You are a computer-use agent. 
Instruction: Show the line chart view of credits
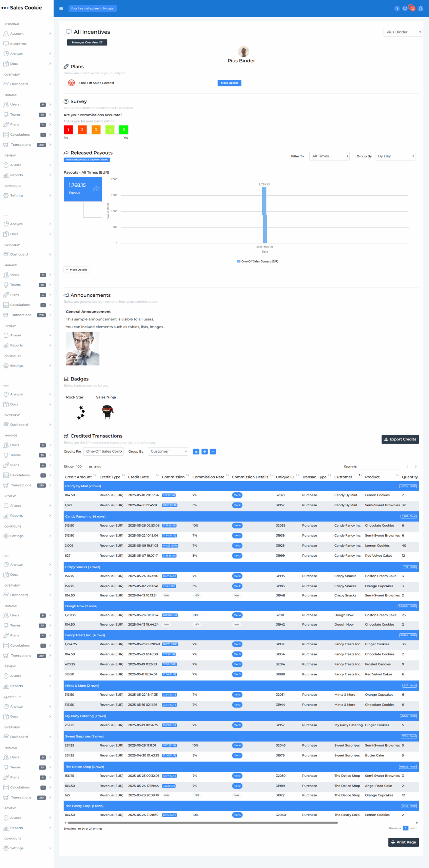[213, 451]
